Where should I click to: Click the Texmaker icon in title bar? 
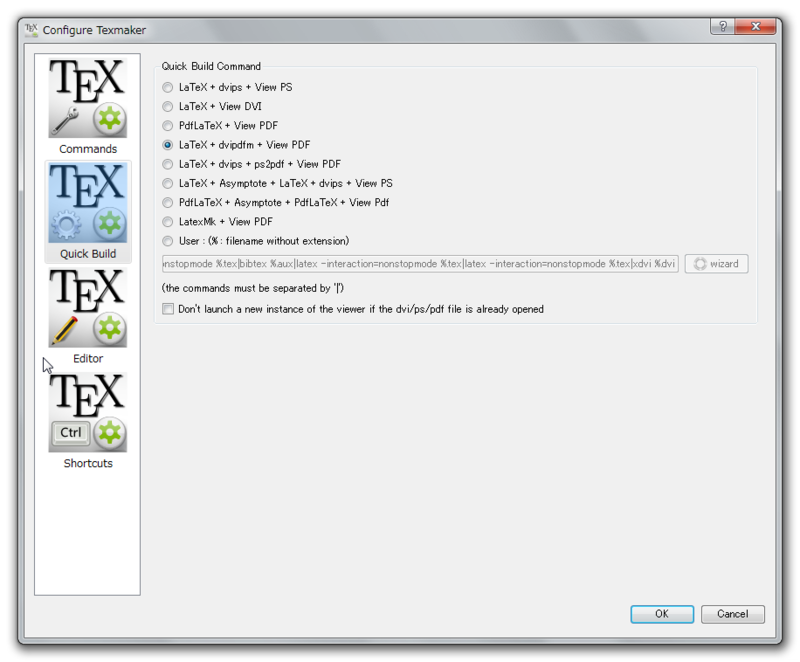(x=31, y=30)
